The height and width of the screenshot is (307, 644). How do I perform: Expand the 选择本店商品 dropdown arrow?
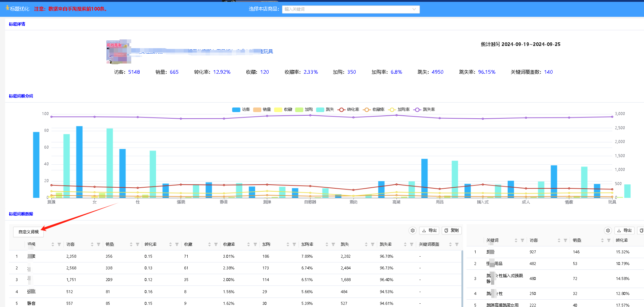pos(414,9)
